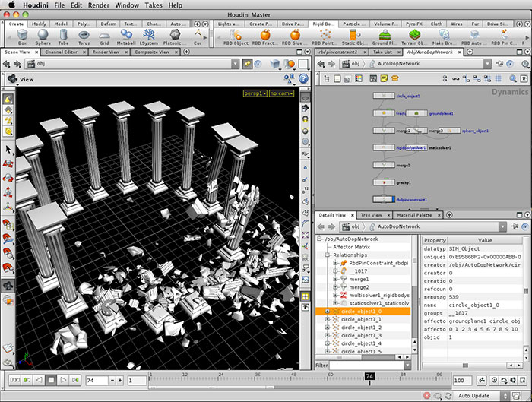Viewport: 532px width, 402px height.
Task: Click the rbdpinconstraint1 node in the network
Action: (x=384, y=199)
